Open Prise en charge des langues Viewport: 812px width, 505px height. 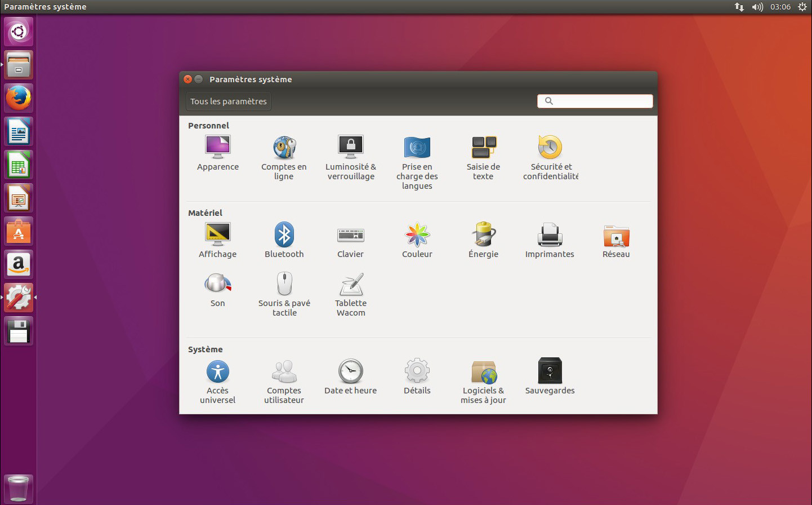pos(417,163)
